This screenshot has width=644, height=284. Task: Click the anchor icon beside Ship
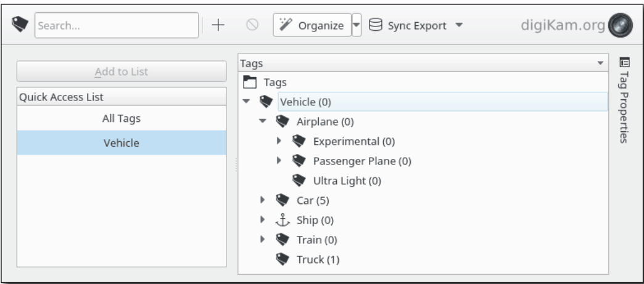click(283, 220)
